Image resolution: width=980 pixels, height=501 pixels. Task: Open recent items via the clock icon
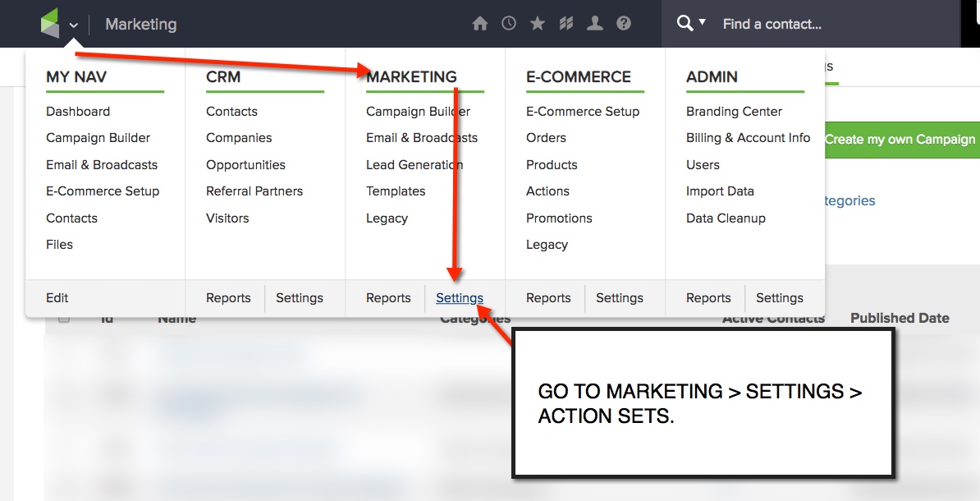(509, 23)
